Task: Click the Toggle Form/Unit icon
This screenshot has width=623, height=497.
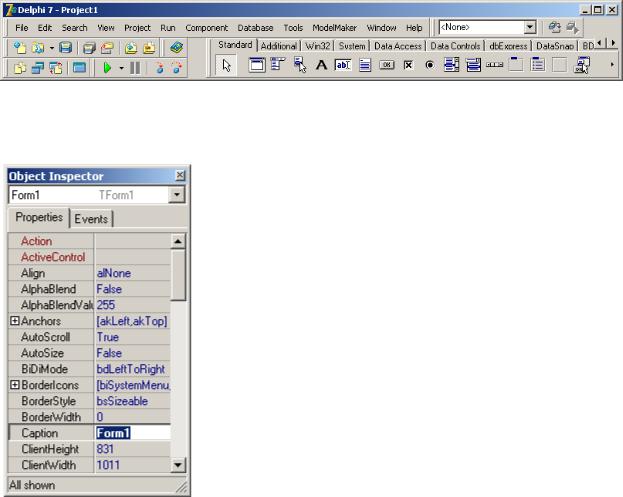Action: [56, 68]
